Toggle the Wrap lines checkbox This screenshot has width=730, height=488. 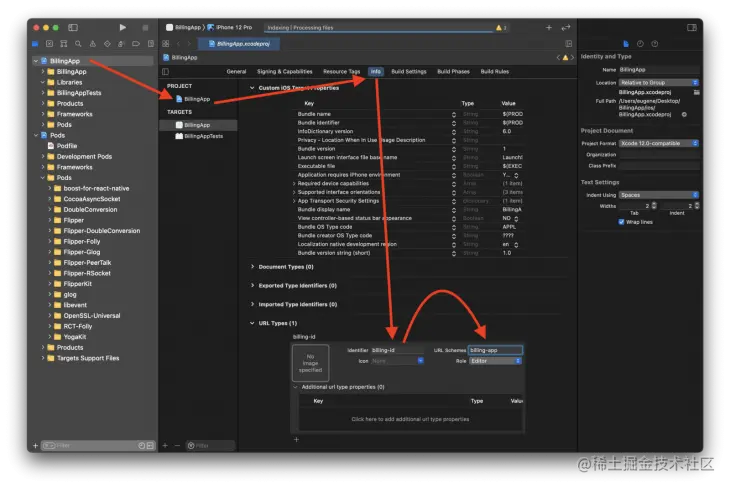click(x=621, y=222)
